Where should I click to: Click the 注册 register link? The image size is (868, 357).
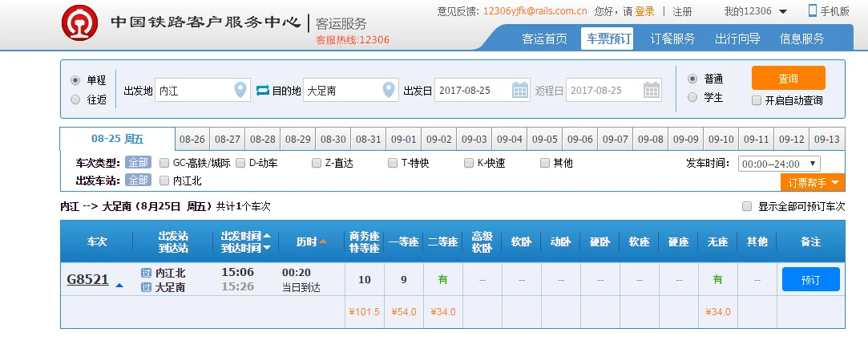click(682, 12)
